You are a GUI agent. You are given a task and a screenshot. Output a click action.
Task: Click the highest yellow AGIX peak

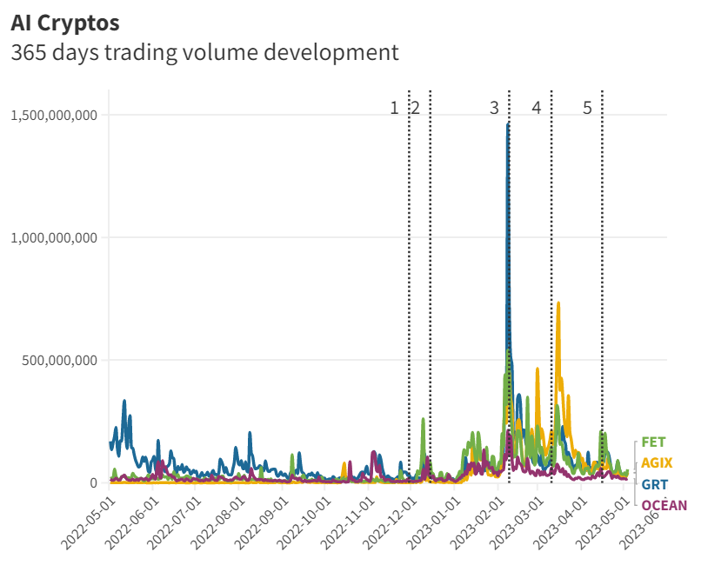click(558, 303)
